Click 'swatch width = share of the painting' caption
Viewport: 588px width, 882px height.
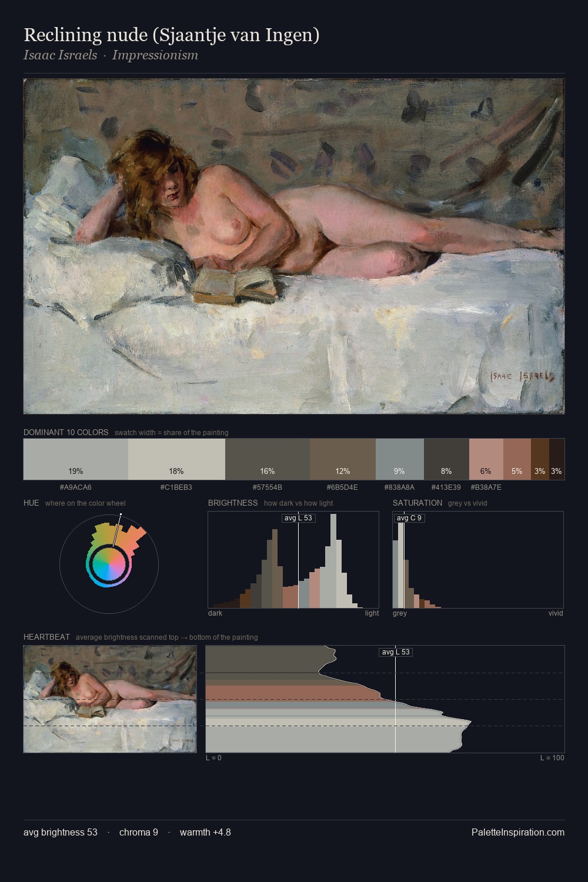172,432
